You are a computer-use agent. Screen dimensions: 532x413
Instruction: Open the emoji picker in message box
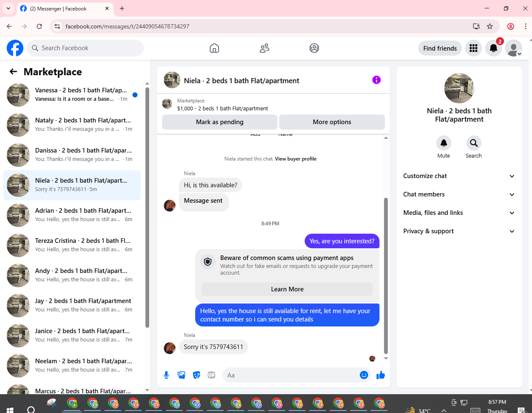tap(364, 375)
